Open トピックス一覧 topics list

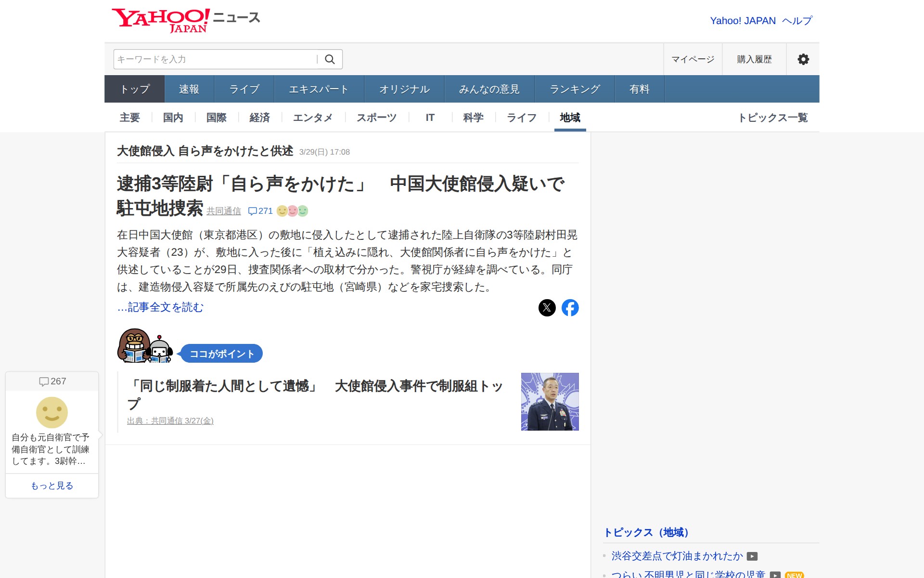click(x=772, y=118)
